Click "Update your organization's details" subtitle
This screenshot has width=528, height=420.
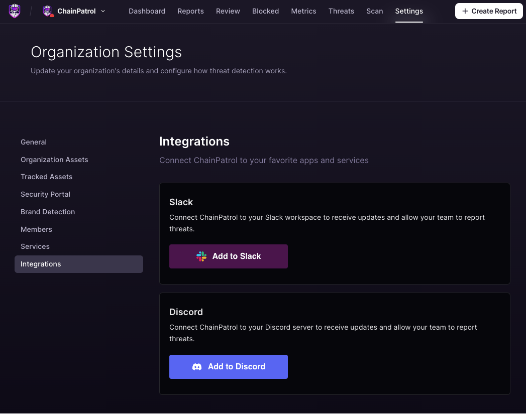click(159, 71)
